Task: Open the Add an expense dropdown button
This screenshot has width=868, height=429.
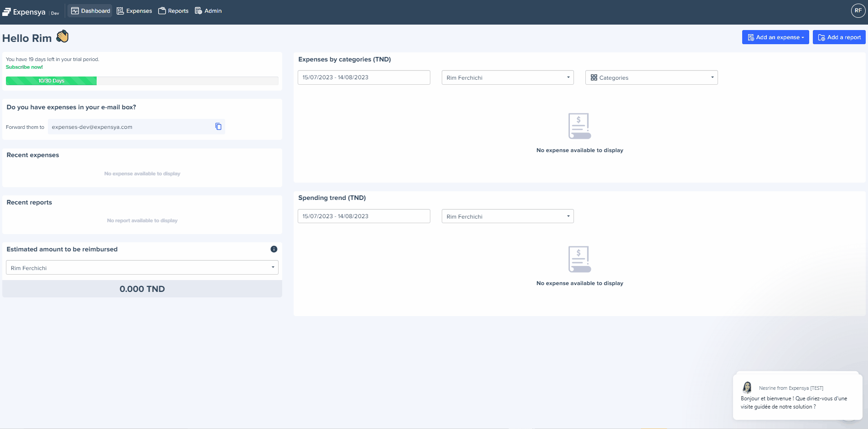Action: pos(775,37)
